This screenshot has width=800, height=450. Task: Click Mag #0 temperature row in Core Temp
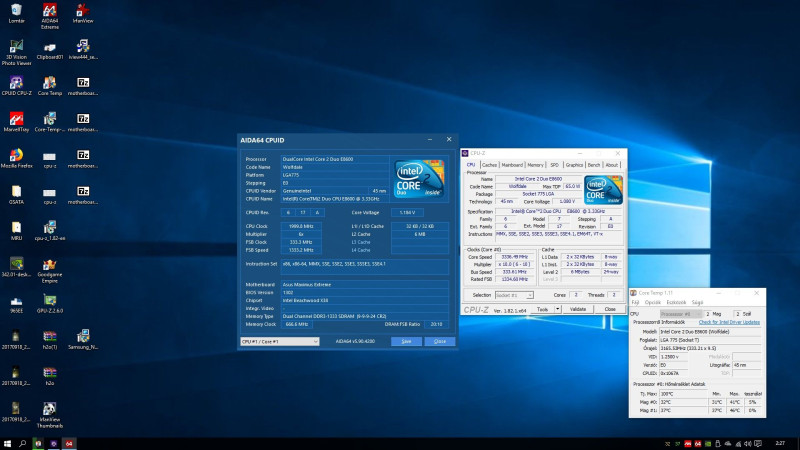coord(696,402)
